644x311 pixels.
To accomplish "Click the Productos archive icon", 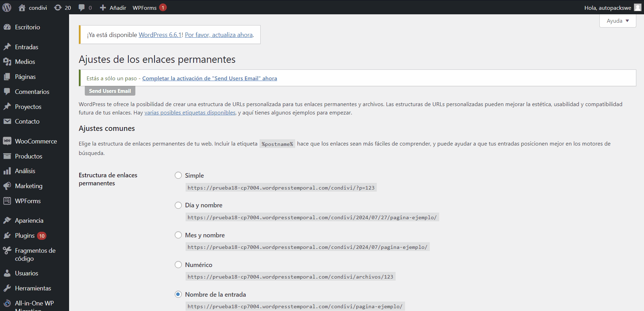I will point(7,156).
